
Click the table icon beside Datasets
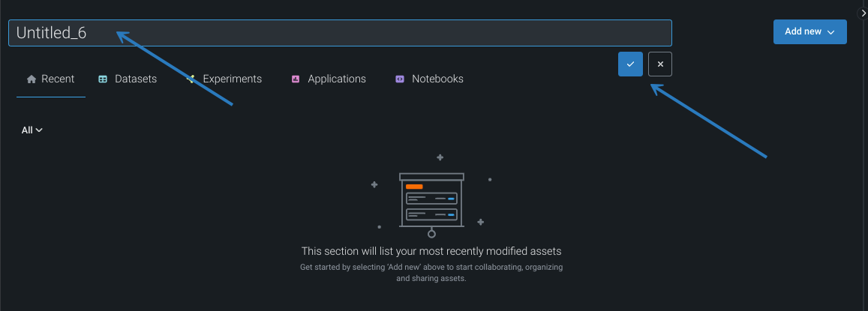pos(103,79)
